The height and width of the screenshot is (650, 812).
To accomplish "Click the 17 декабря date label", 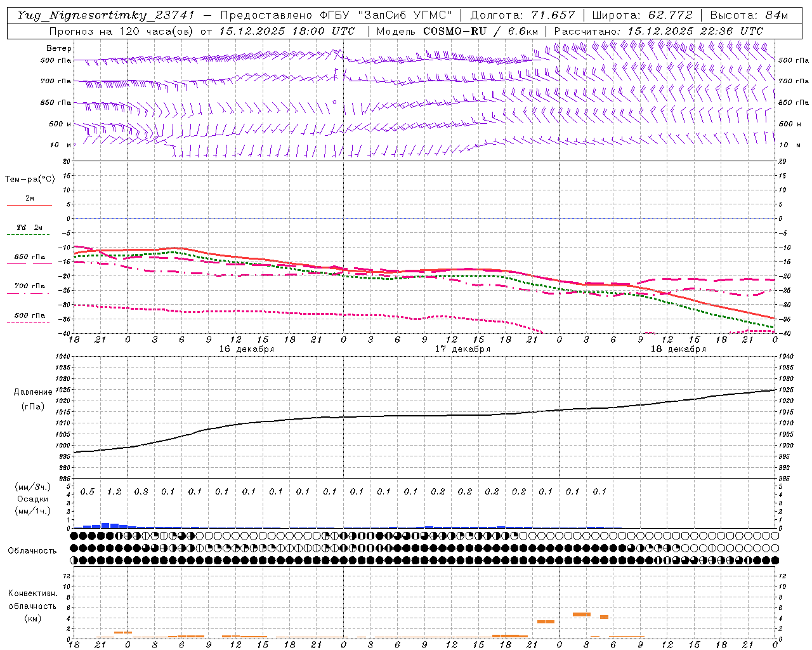I will pos(462,349).
